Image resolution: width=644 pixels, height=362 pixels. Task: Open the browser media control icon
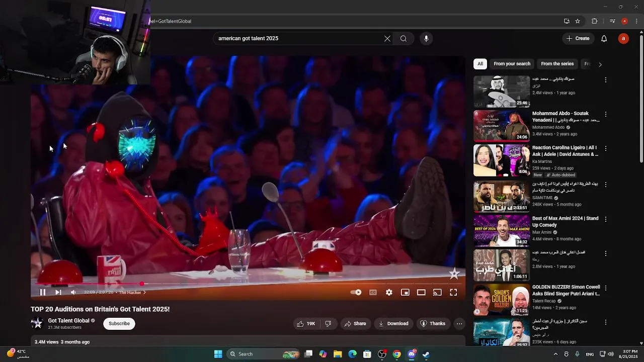coord(612,21)
